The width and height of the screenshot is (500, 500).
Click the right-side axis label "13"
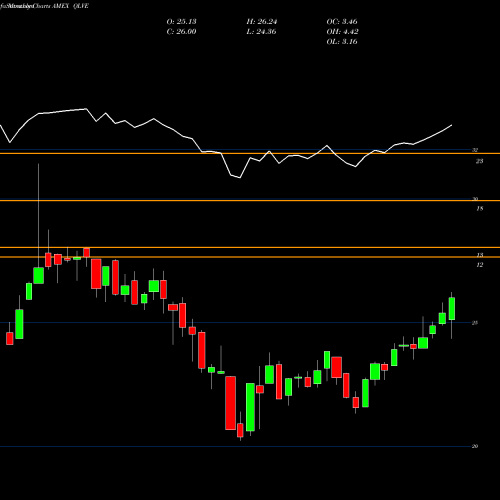pyautogui.click(x=479, y=255)
